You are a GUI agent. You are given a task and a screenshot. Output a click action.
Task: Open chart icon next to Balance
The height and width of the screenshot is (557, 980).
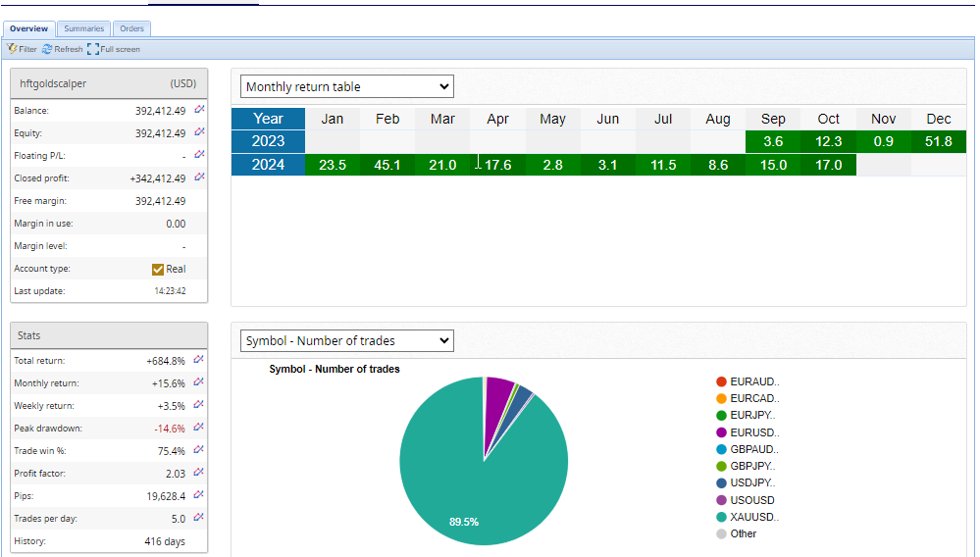[199, 110]
